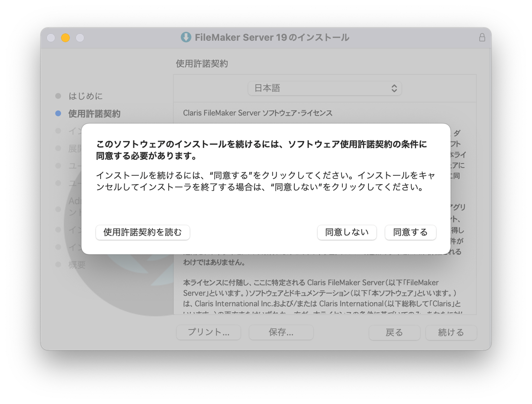Click the gray bullet beside 概要
The height and width of the screenshot is (404, 532).
click(x=58, y=264)
